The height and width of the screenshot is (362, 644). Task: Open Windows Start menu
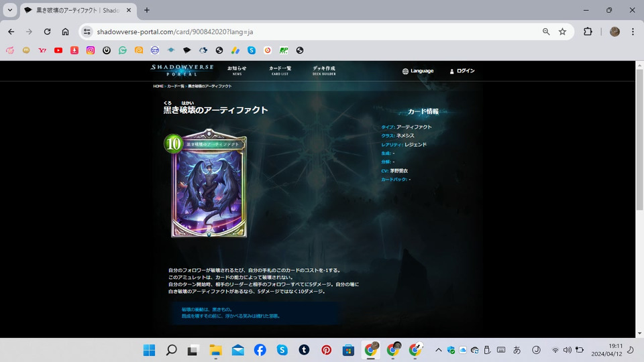pyautogui.click(x=149, y=350)
